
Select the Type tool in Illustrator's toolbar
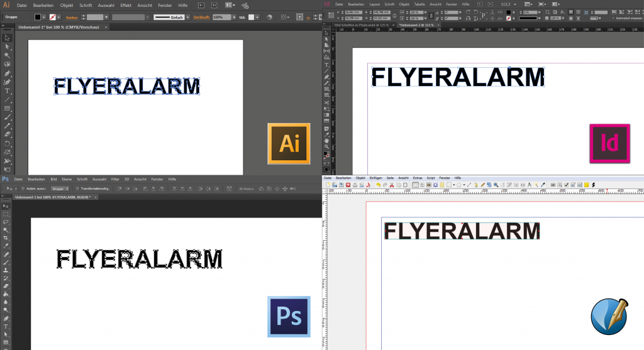[x=7, y=90]
